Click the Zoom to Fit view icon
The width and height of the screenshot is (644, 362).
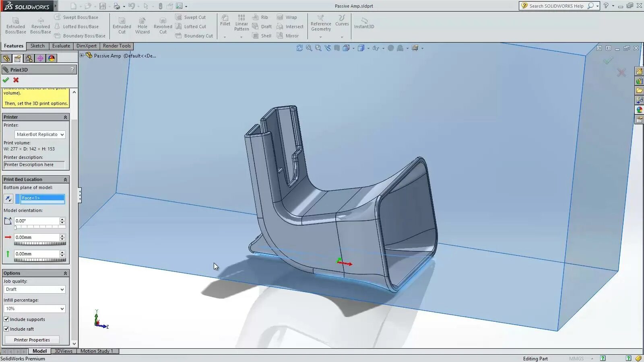pyautogui.click(x=309, y=48)
